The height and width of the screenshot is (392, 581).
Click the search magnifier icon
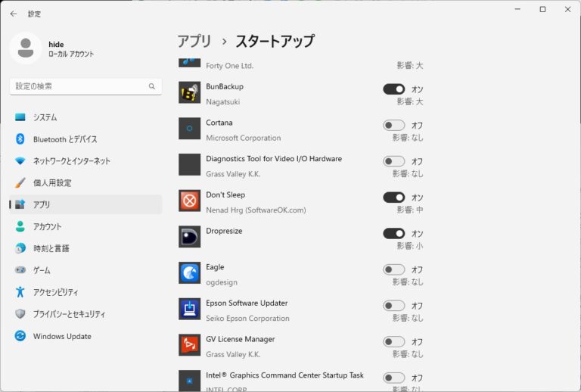[152, 86]
